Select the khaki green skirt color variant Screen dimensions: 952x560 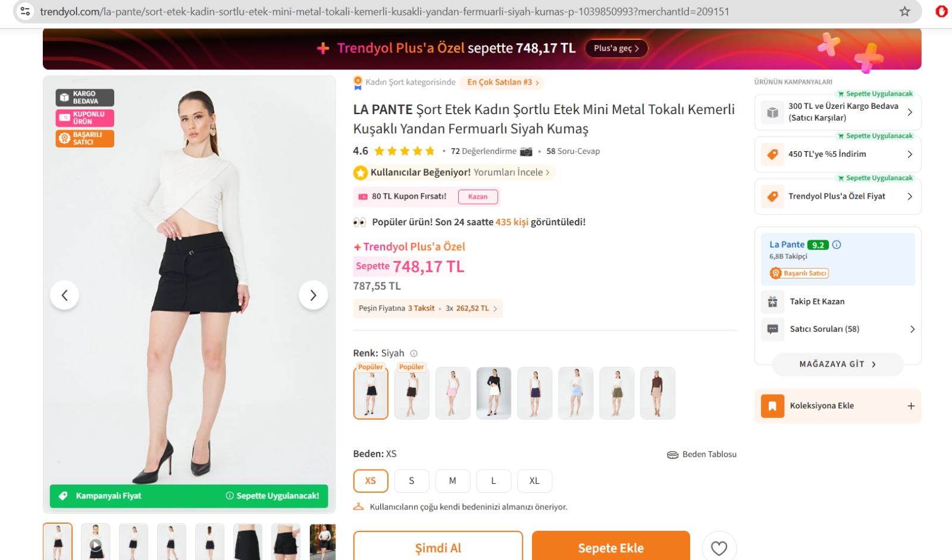(x=617, y=393)
